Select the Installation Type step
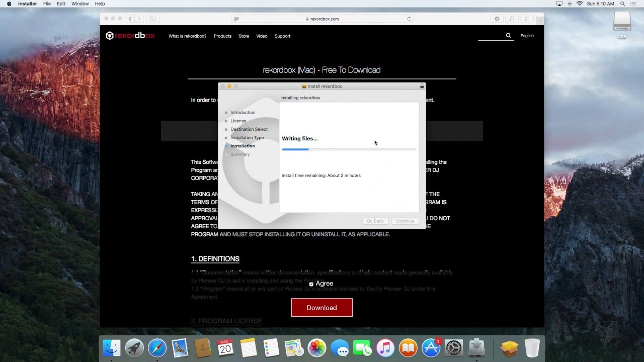 coord(247,138)
